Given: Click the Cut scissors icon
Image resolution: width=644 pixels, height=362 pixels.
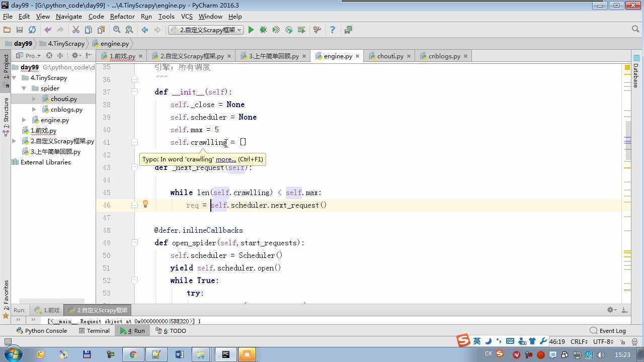Looking at the screenshot, I should 76,30.
